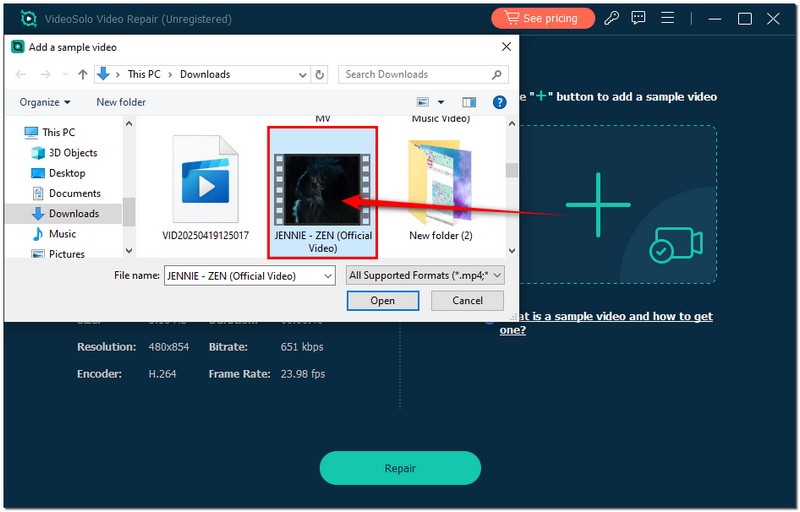This screenshot has height=512, width=800.
Task: Click the VideoSolo Video Repair logo icon
Action: coord(28,19)
